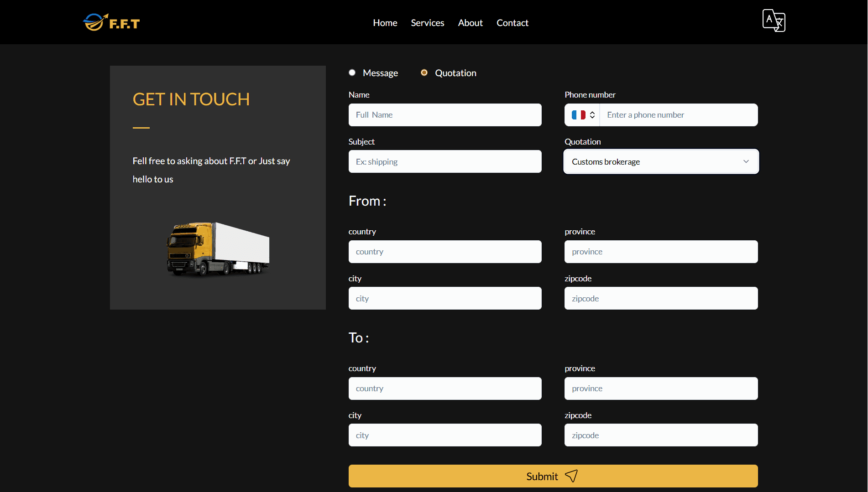This screenshot has width=868, height=492.
Task: Open the Customs brokerage quotation dropdown
Action: coord(661,162)
